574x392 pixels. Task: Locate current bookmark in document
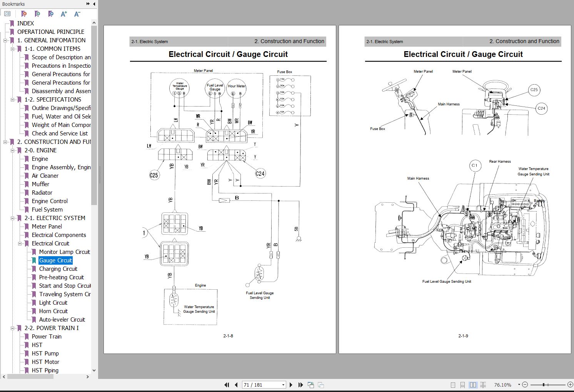tap(50, 13)
